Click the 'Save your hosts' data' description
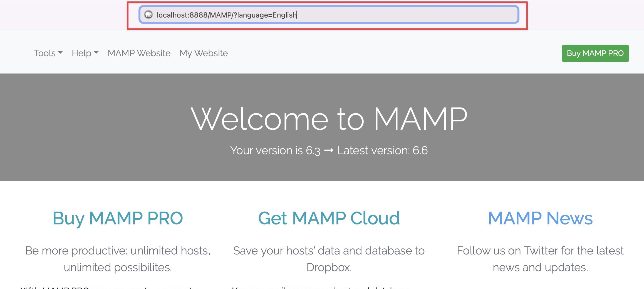 329,259
